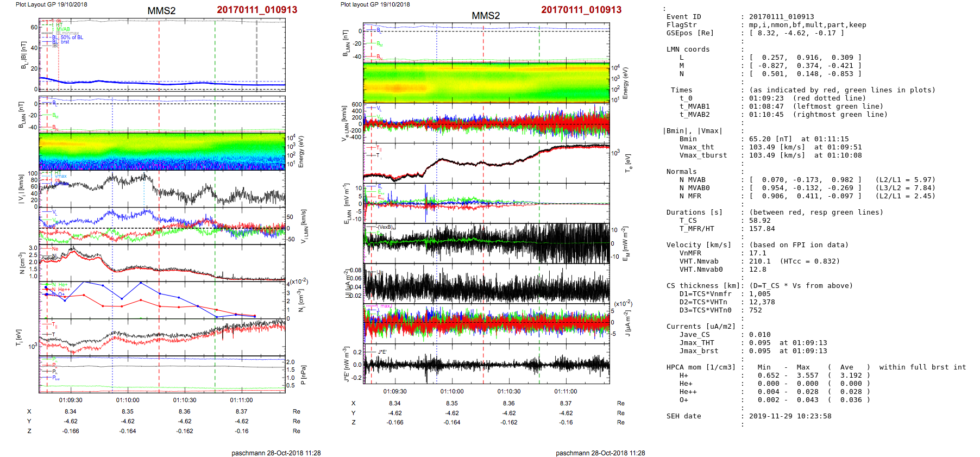Click the black MMS2 title of the right plot

coord(486,16)
